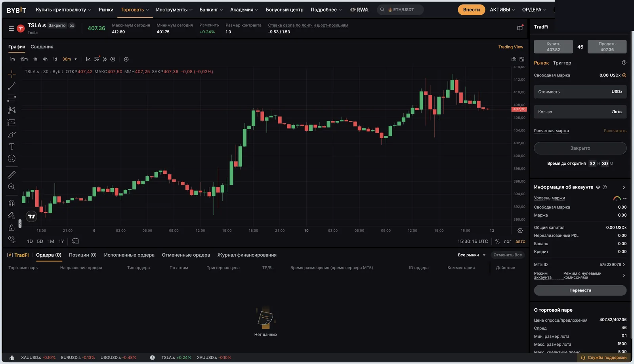This screenshot has height=364, width=634.
Task: Open price scale settings gear
Action: pos(520,231)
